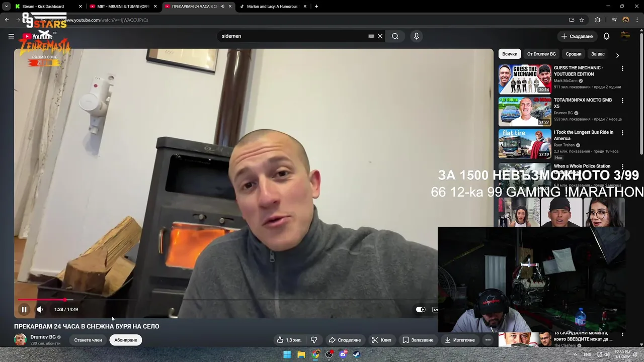Clear the search query with the X
The width and height of the screenshot is (644, 362).
pos(380,36)
